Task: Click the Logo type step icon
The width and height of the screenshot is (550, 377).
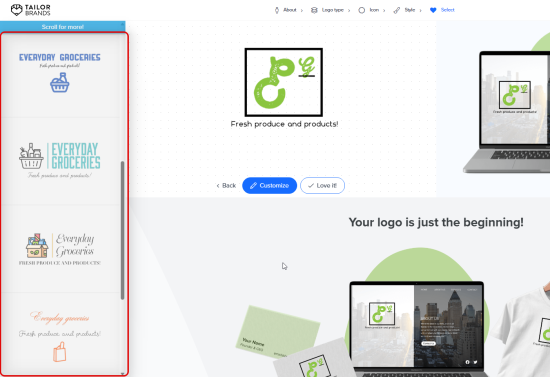Action: click(314, 10)
